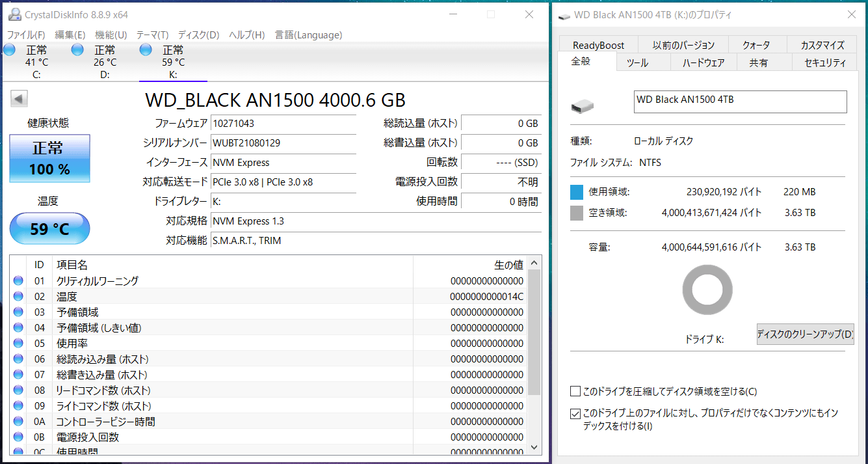
Task: Select drive D: status icon at 26 °C
Action: (x=77, y=50)
